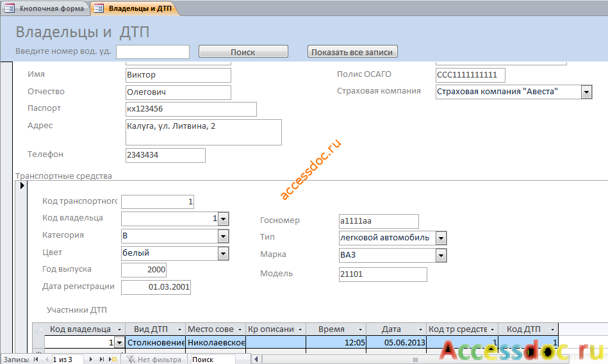Open 'Страховая компания' dropdown
The image size is (608, 364).
(586, 92)
